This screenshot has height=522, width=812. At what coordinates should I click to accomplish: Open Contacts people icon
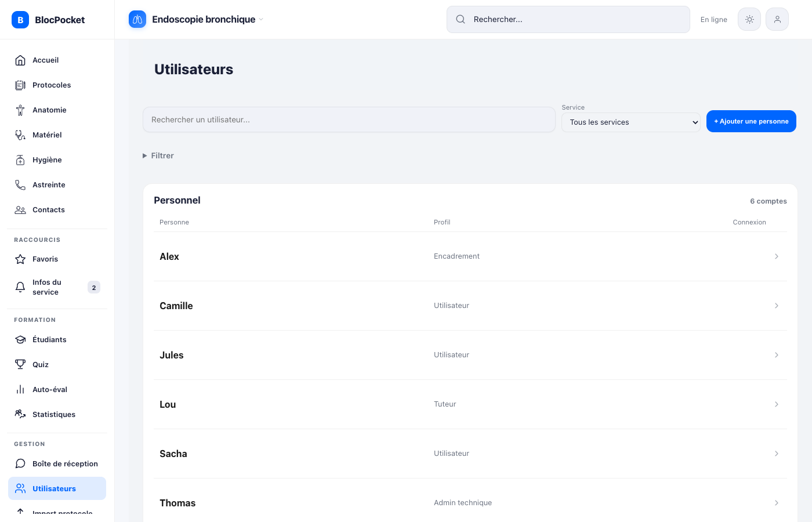click(20, 210)
